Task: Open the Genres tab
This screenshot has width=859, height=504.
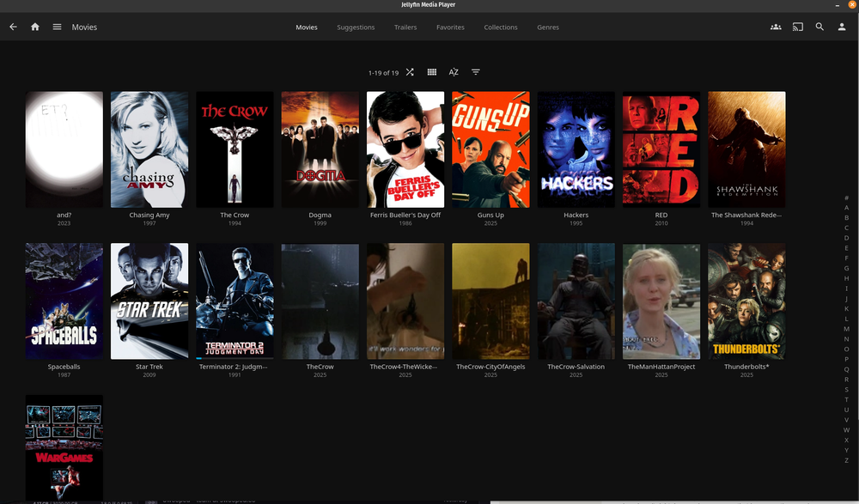Action: tap(548, 27)
